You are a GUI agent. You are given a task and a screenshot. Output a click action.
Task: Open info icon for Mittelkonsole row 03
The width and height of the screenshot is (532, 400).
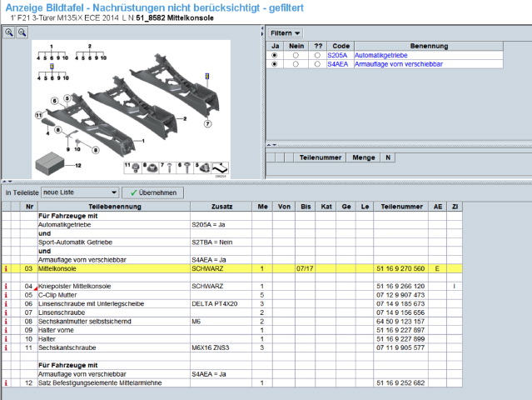point(6,268)
